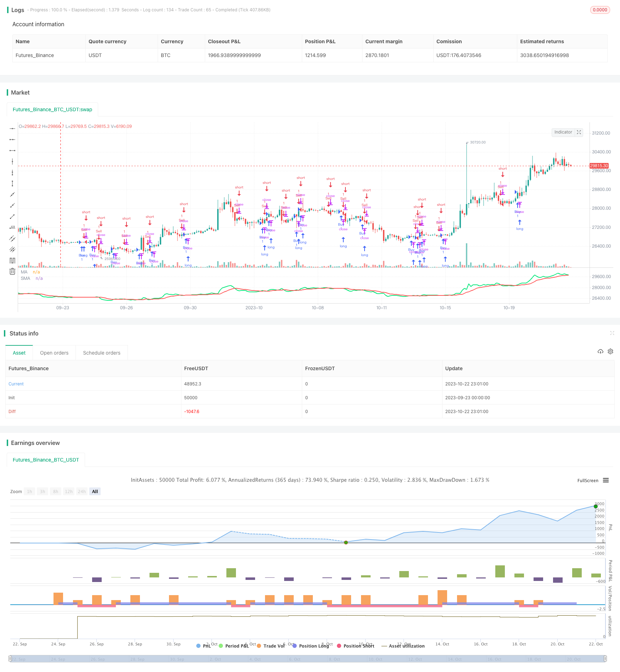Select the Fibonacci retracement line tool
This screenshot has height=672, width=620.
[x=12, y=260]
